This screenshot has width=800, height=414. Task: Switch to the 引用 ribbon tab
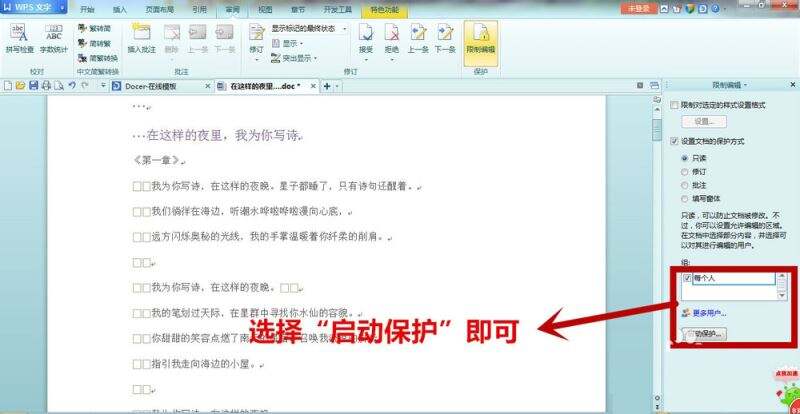tap(199, 10)
